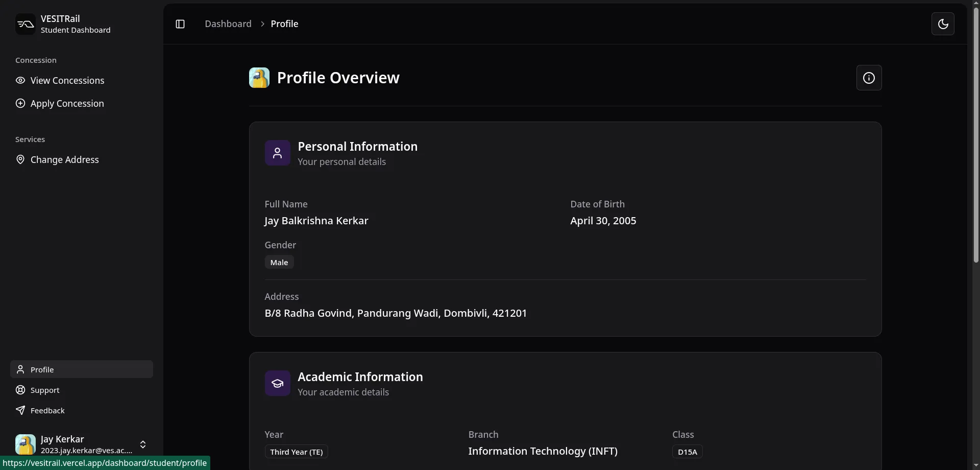Open the Feedback link in the sidebar
Image resolution: width=980 pixels, height=470 pixels.
pos(46,410)
